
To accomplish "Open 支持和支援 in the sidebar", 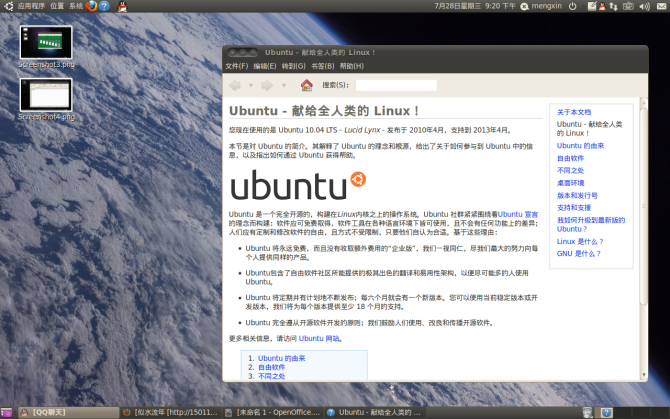I will coord(573,208).
